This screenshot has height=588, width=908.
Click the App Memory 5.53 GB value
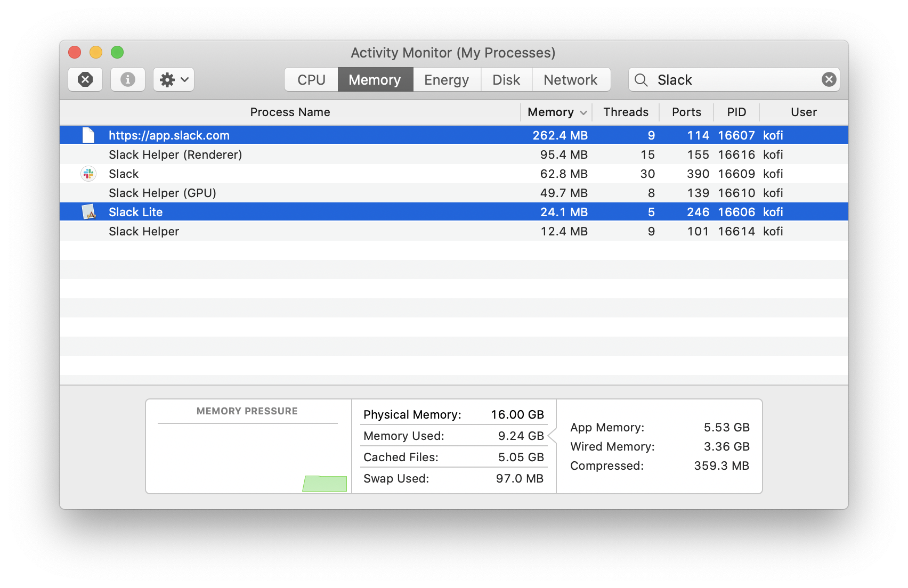(x=726, y=427)
